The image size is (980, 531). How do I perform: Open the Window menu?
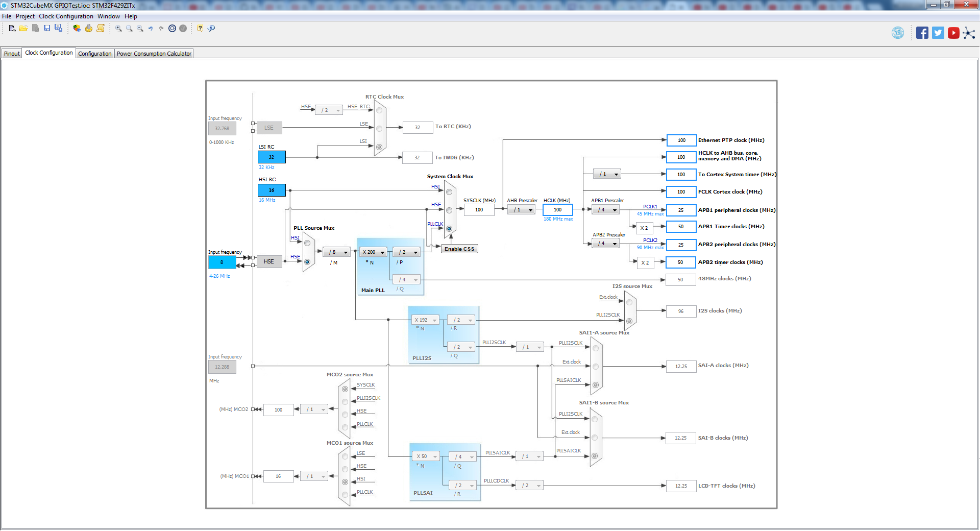pyautogui.click(x=109, y=16)
